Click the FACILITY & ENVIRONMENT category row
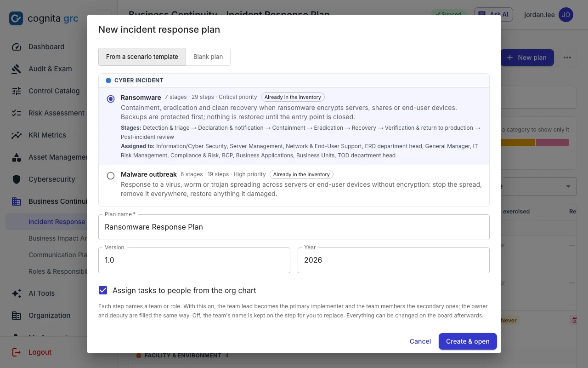The width and height of the screenshot is (588, 368). pos(182,355)
